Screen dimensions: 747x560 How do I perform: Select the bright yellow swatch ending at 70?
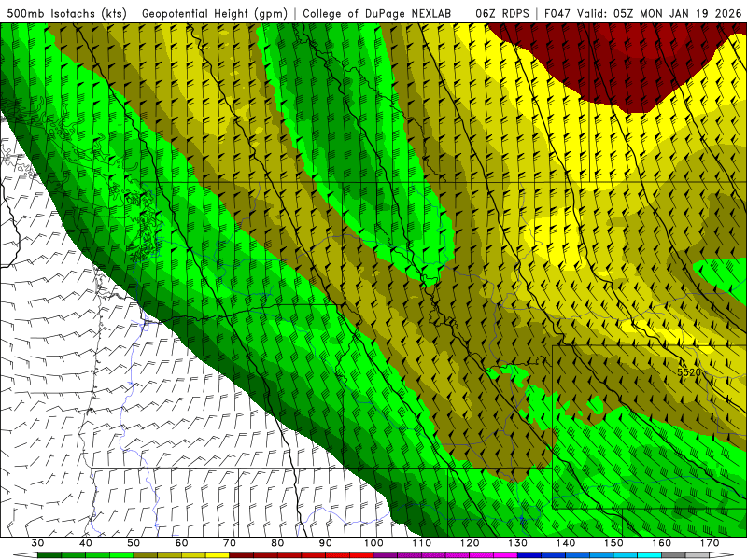(218, 556)
